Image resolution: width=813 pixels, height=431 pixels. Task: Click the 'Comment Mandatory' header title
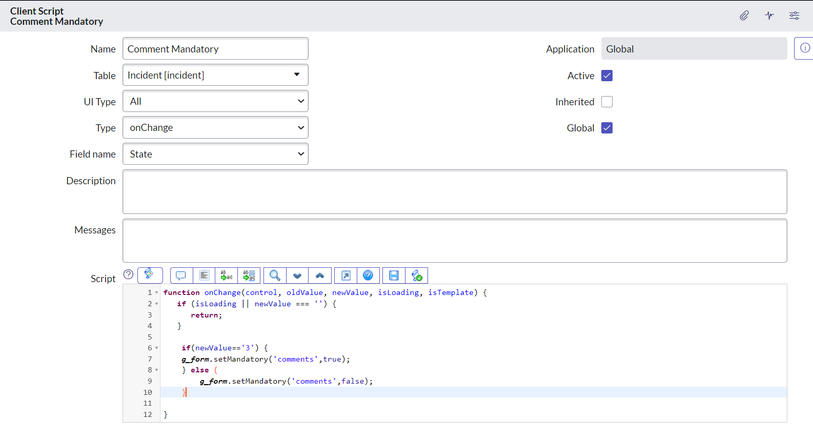tap(57, 21)
